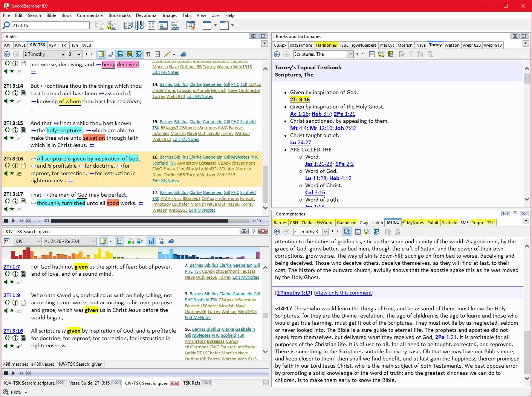
Task: Search within book icon in Books panel
Action: click(391, 54)
